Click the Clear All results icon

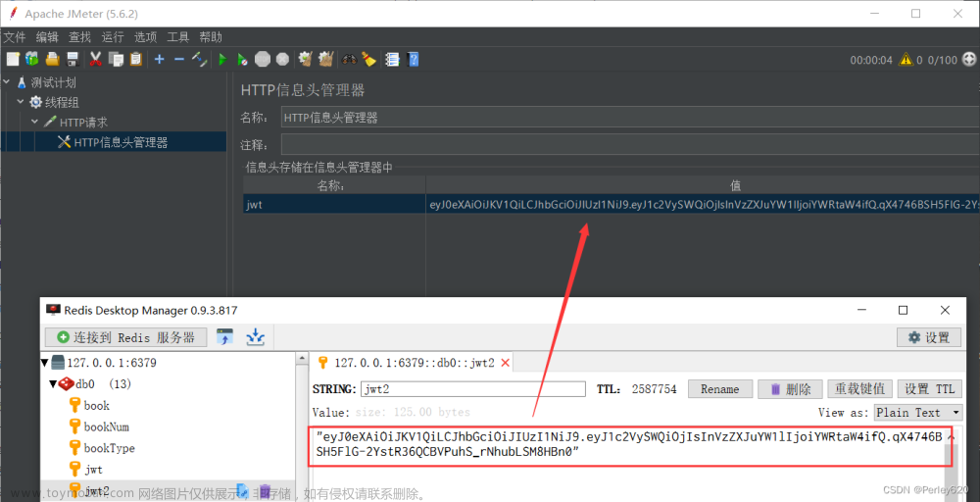point(325,60)
